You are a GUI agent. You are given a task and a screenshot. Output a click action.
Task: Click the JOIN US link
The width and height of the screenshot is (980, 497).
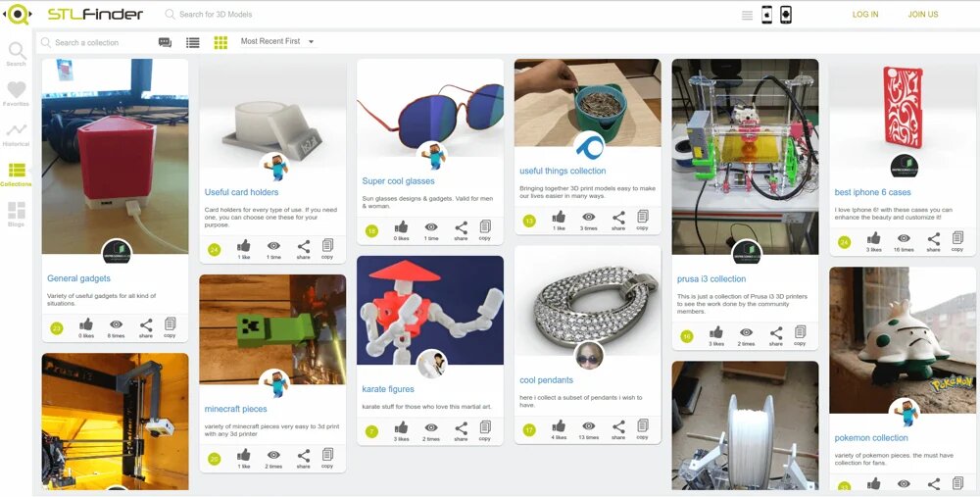[922, 15]
